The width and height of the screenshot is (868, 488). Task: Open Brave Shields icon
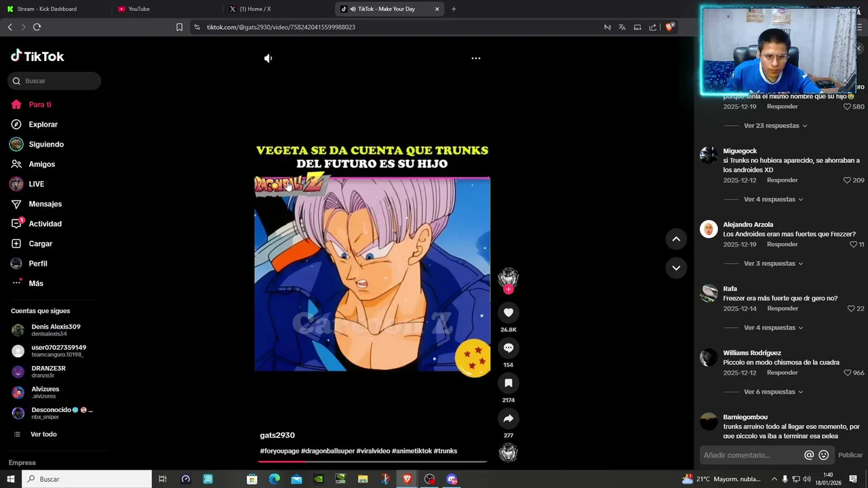point(669,27)
